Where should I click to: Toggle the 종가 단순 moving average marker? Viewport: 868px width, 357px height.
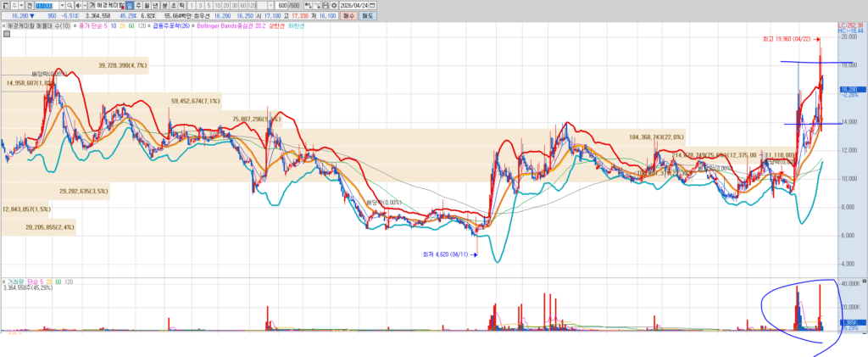[75, 26]
